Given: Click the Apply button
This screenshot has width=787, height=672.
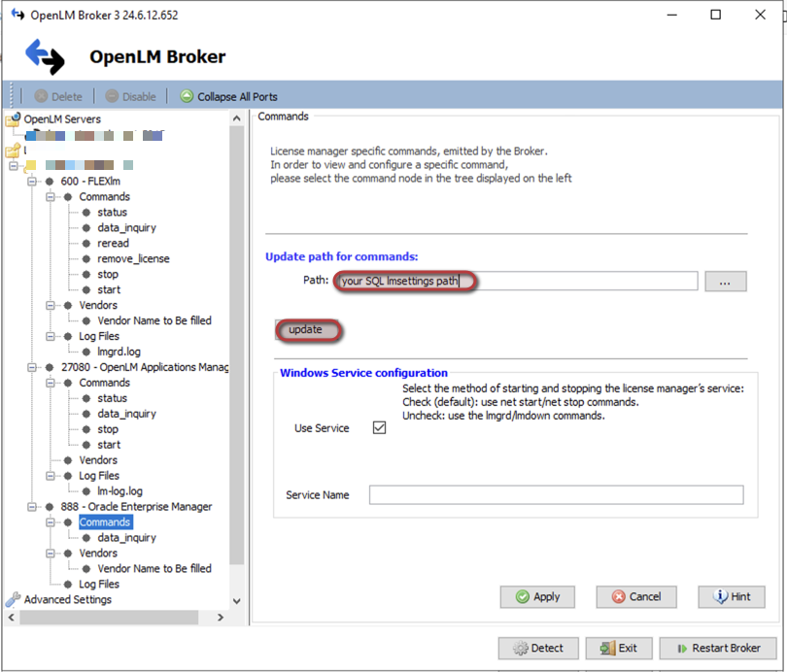Looking at the screenshot, I should tap(537, 596).
